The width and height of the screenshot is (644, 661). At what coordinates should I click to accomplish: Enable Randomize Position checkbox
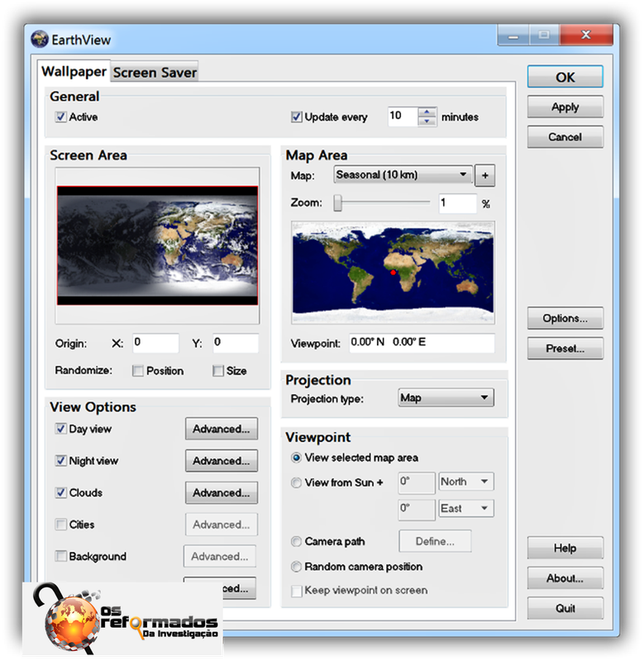coord(137,370)
